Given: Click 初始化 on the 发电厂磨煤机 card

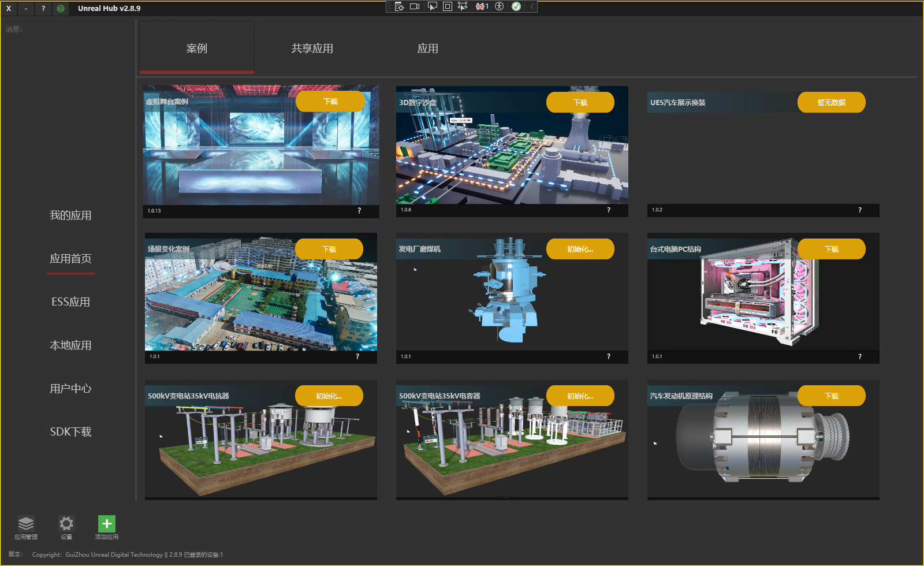Looking at the screenshot, I should (580, 248).
